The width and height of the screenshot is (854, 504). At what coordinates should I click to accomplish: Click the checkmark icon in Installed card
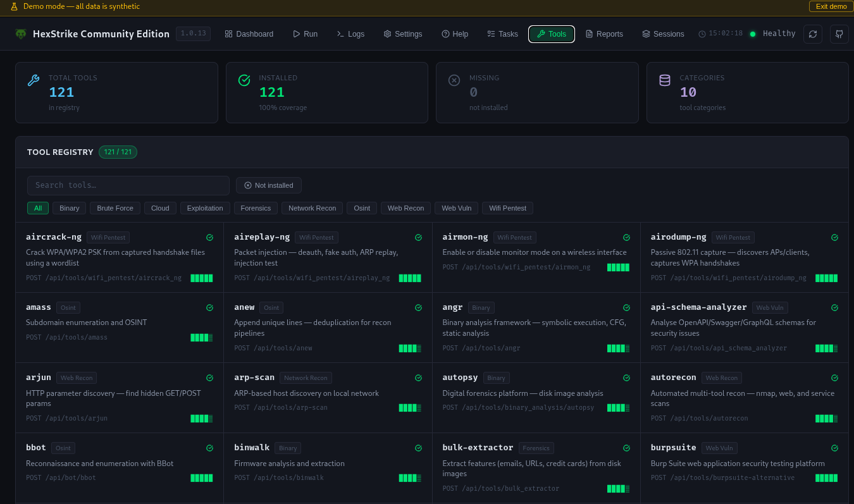click(244, 80)
